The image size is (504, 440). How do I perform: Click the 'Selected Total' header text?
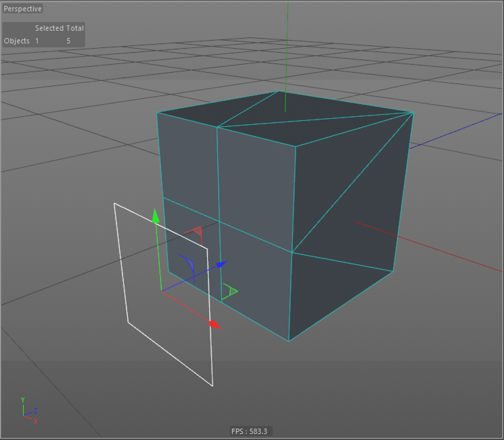(59, 28)
